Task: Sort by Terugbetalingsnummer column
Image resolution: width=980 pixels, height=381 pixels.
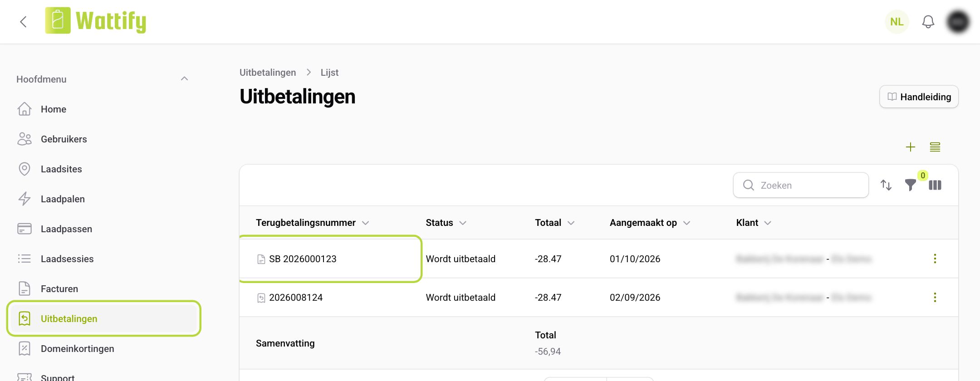Action: pos(312,223)
